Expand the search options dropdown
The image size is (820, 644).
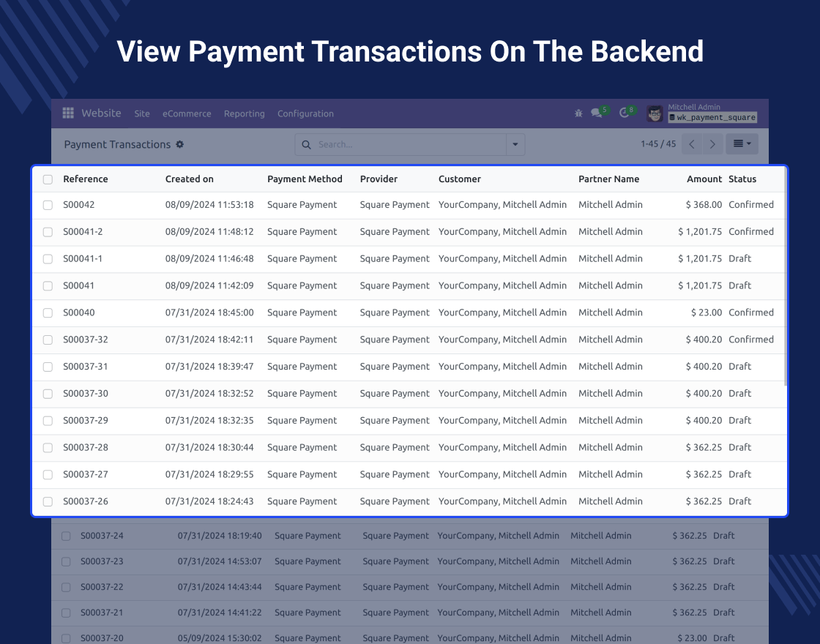(515, 145)
